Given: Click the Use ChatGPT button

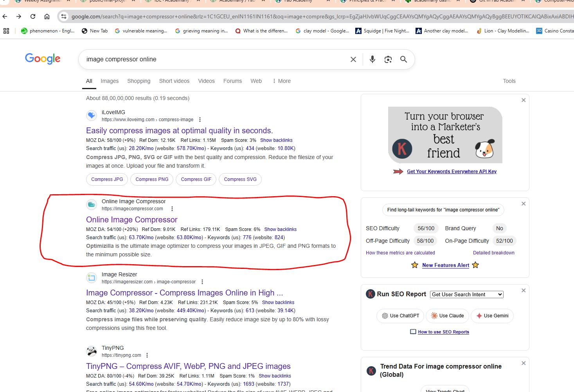Looking at the screenshot, I should [400, 316].
